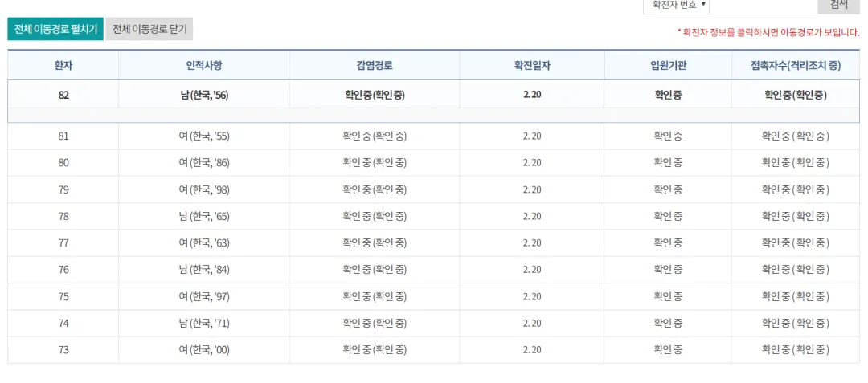Screen dimensions: 868x383
Task: Focus the search text input field
Action: click(764, 5)
